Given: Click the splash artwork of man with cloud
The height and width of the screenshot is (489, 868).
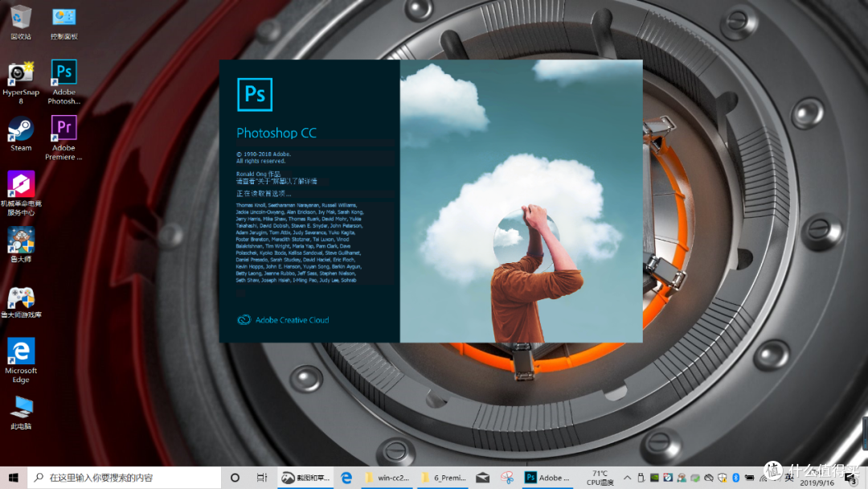Looking at the screenshot, I should pos(521,201).
